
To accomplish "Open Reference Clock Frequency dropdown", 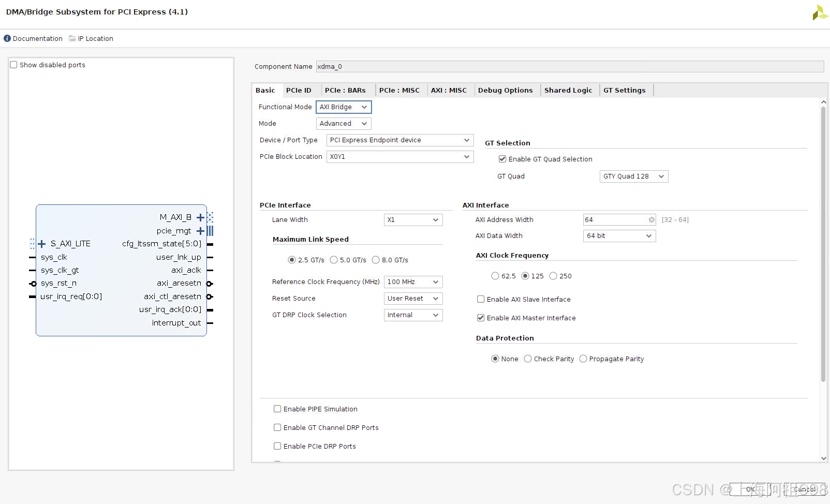I will 413,282.
